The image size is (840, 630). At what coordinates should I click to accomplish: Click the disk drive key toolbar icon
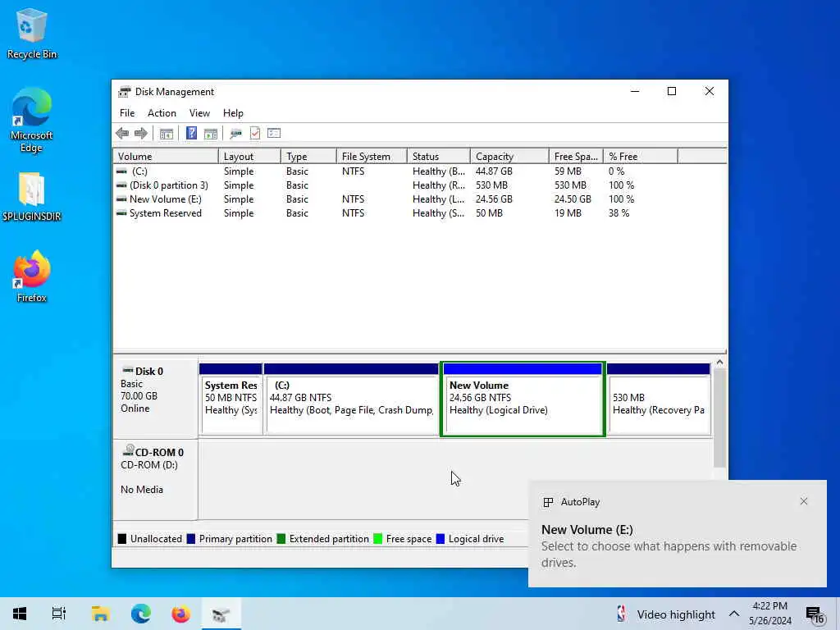click(x=235, y=134)
